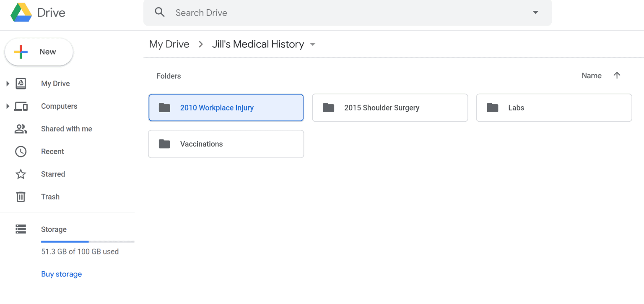The height and width of the screenshot is (304, 644).
Task: Open the Jill's Medical History folder dropdown
Action: [x=312, y=44]
